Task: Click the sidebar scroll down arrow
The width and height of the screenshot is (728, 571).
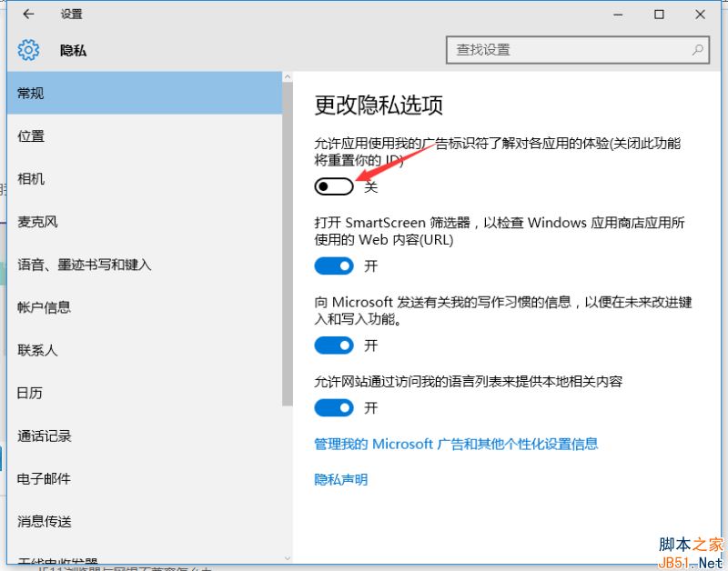Action: pyautogui.click(x=288, y=558)
